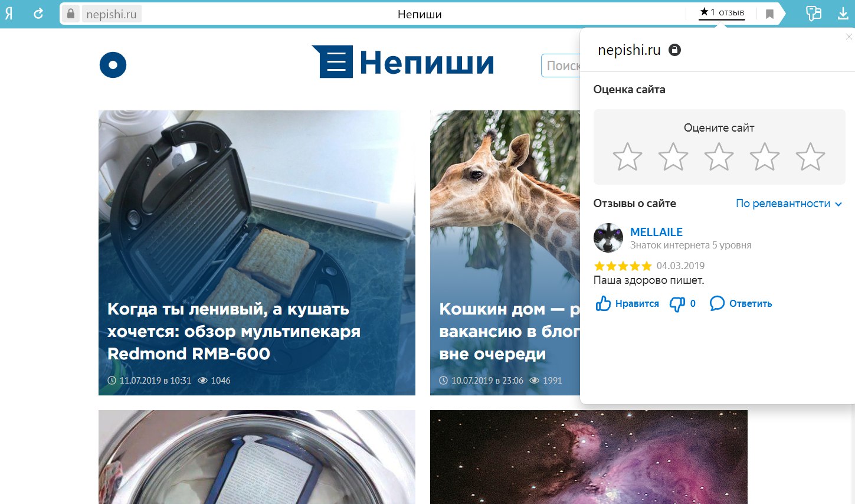Like the review with 'Нравится'
The width and height of the screenshot is (855, 504).
pyautogui.click(x=627, y=304)
